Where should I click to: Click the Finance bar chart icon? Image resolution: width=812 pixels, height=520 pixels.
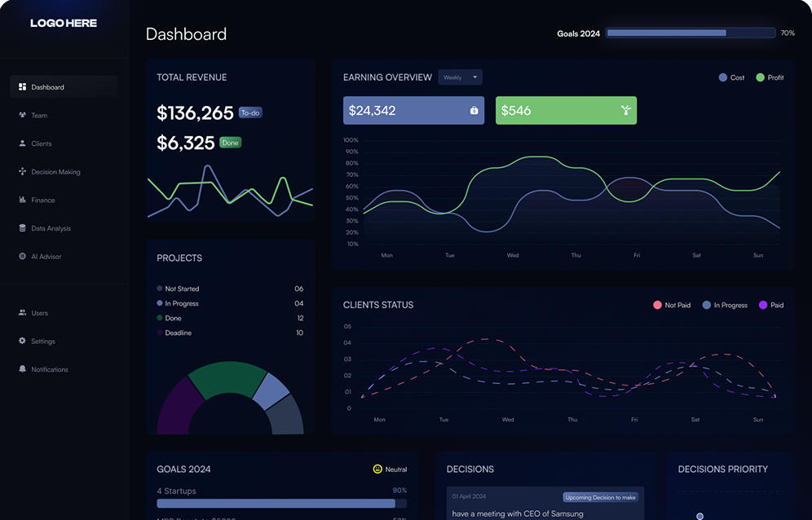[x=23, y=200]
